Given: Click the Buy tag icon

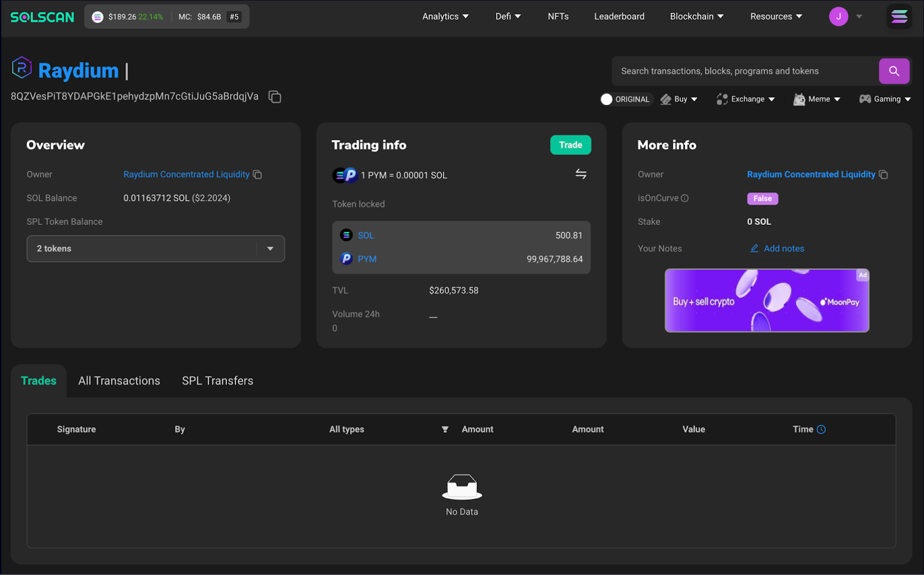Looking at the screenshot, I should 666,99.
